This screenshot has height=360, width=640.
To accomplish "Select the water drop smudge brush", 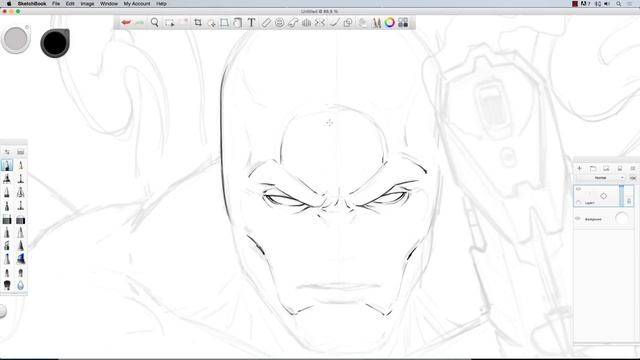I will pyautogui.click(x=20, y=285).
